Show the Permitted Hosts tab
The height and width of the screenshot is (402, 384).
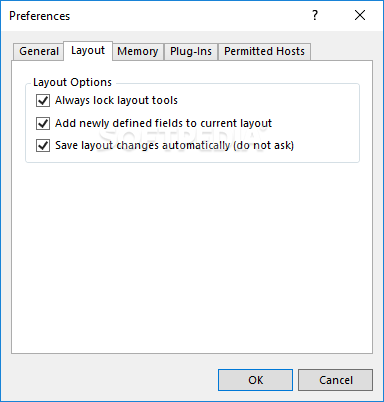click(x=264, y=51)
